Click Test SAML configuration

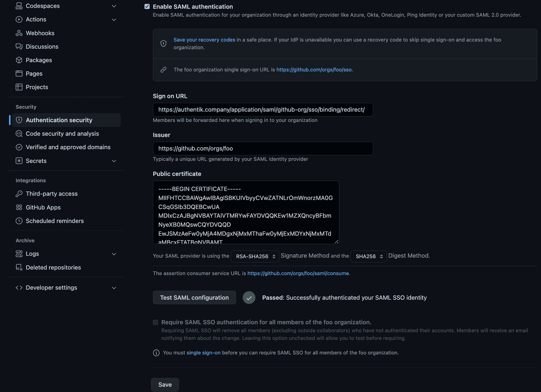coord(194,297)
